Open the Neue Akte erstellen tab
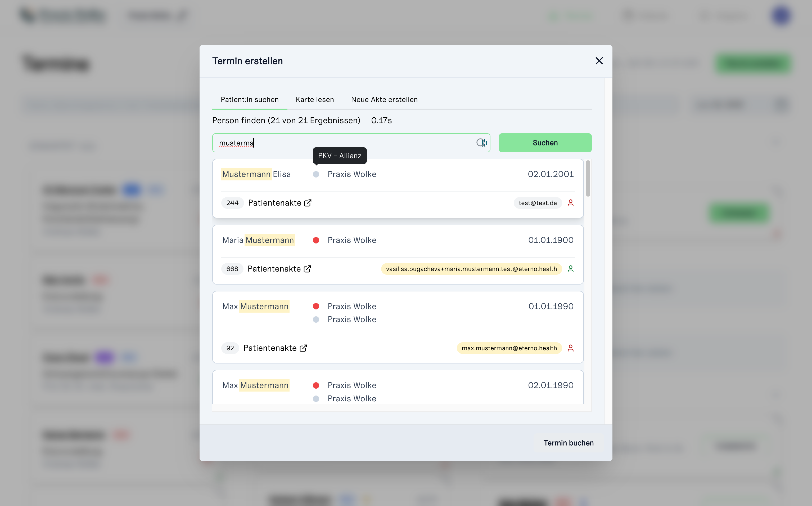 (x=384, y=99)
